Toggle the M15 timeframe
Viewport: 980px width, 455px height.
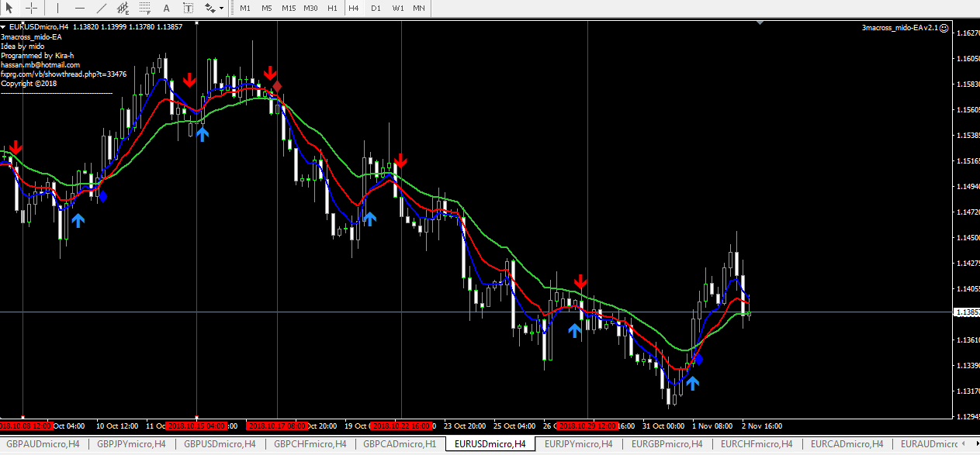pyautogui.click(x=289, y=8)
